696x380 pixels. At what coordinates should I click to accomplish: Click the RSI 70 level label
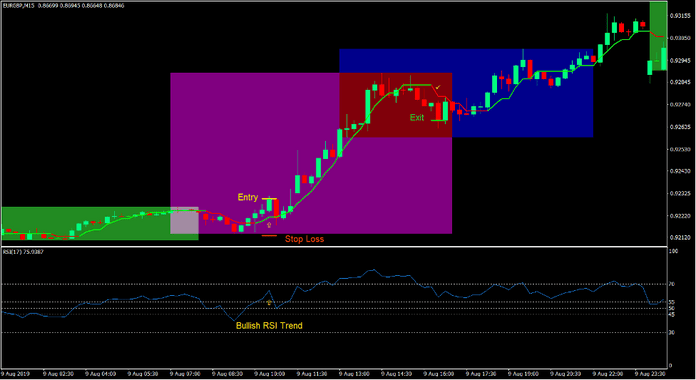coord(672,284)
